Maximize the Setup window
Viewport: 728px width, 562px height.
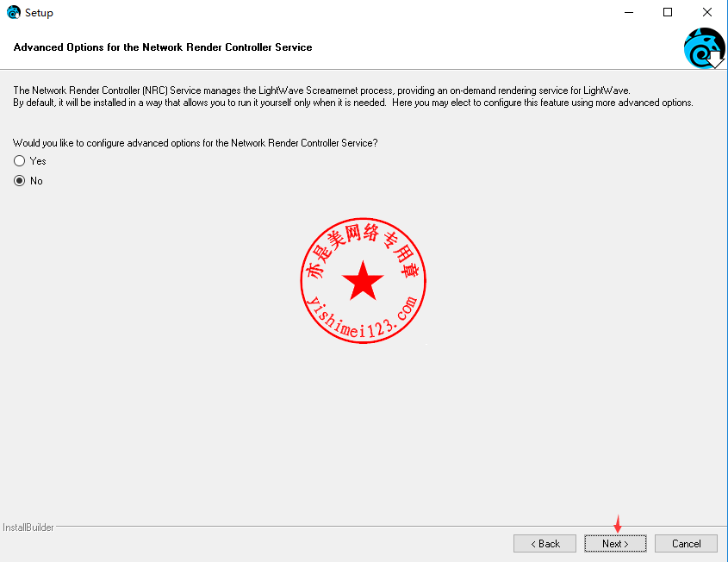[667, 13]
